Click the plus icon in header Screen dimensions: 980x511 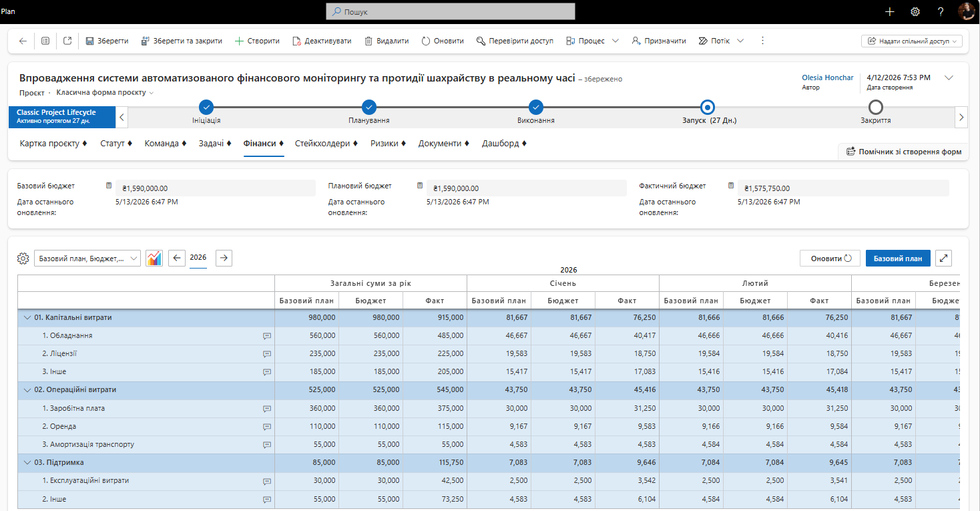[x=889, y=11]
